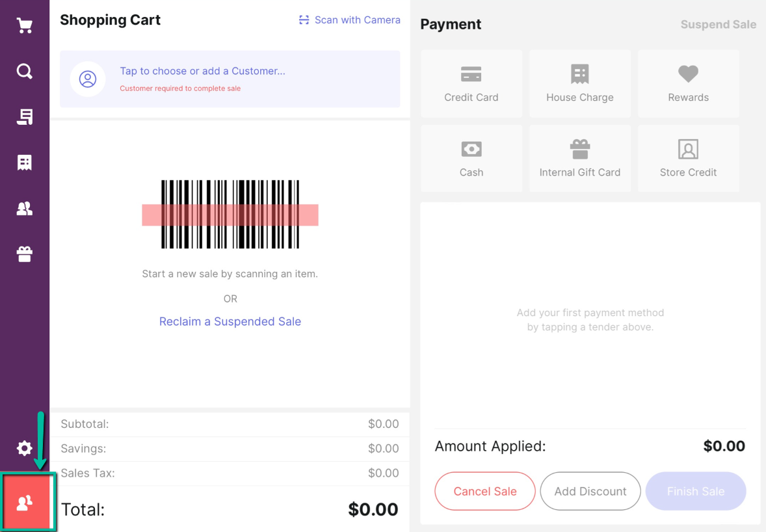Image resolution: width=766 pixels, height=532 pixels.
Task: Click the red user button at sidebar bottom
Action: tap(27, 501)
